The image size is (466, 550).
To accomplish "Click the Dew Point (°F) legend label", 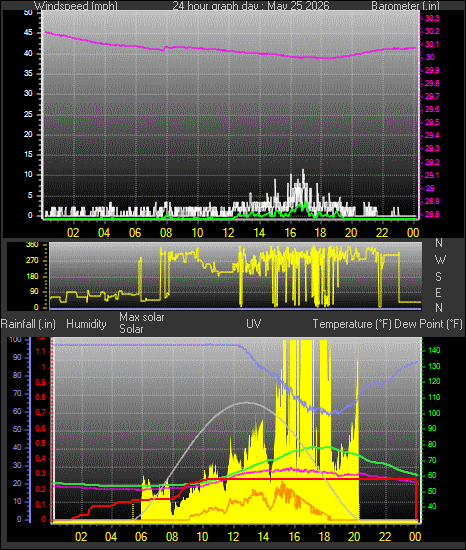I will [428, 324].
